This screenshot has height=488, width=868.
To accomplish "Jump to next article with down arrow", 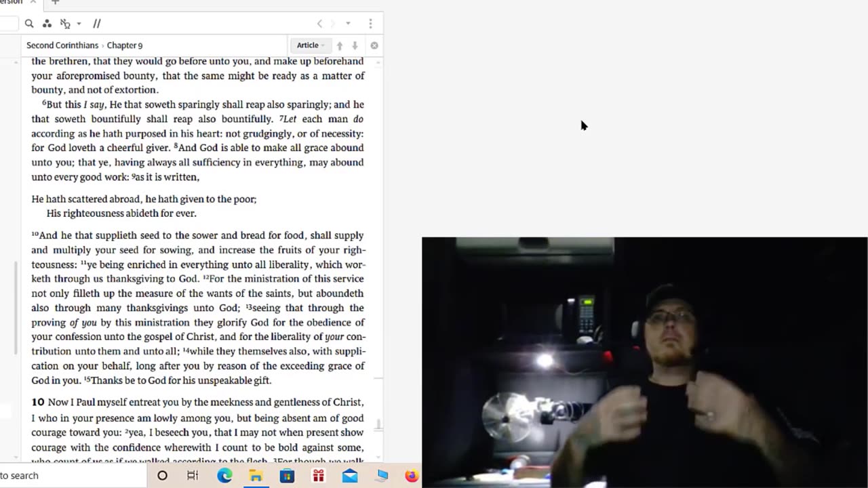I will click(x=355, y=45).
